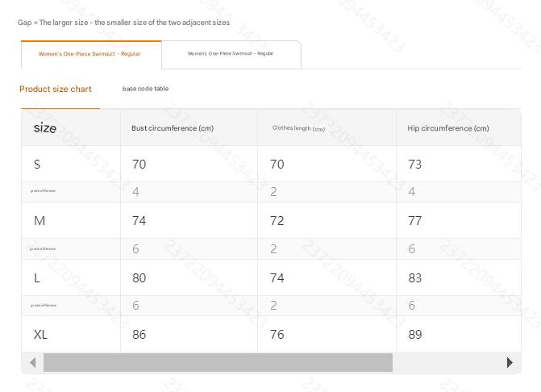Click the hip value 73 for size S
This screenshot has width=541, height=392.
coord(415,165)
